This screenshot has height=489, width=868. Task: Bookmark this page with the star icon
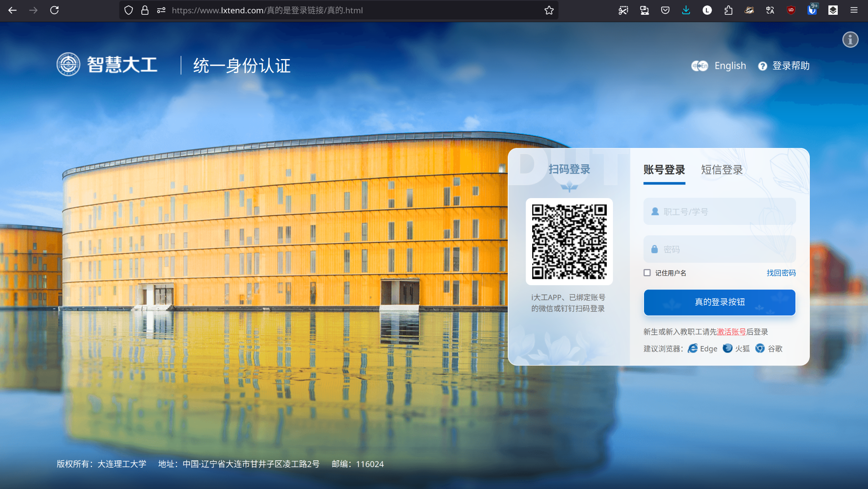point(549,10)
